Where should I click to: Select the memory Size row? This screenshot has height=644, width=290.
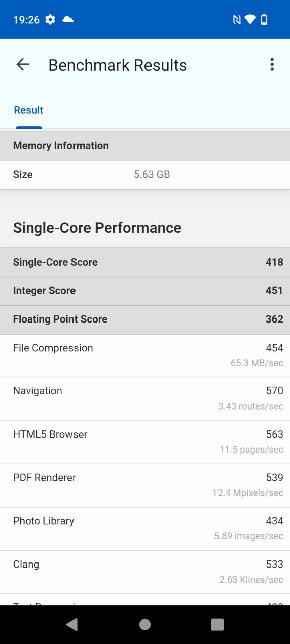tap(145, 175)
